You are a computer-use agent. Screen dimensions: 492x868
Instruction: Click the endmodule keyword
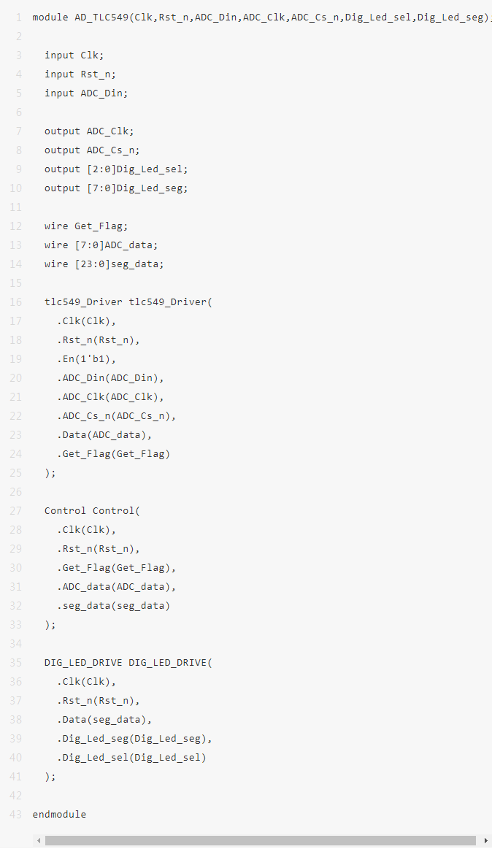59,814
